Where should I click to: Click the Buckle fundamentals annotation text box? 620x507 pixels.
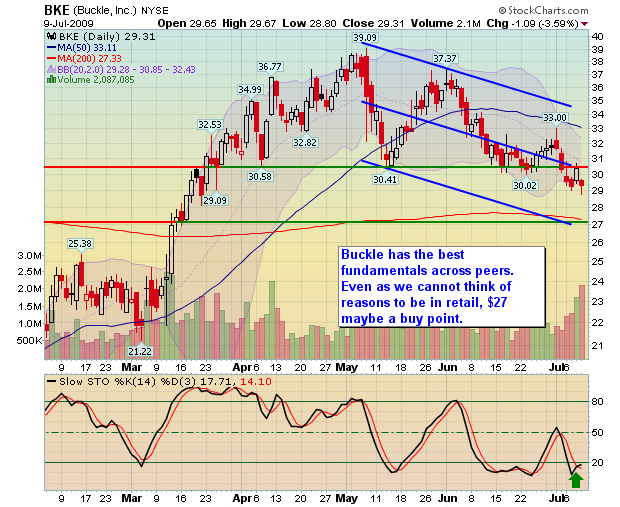coord(442,287)
